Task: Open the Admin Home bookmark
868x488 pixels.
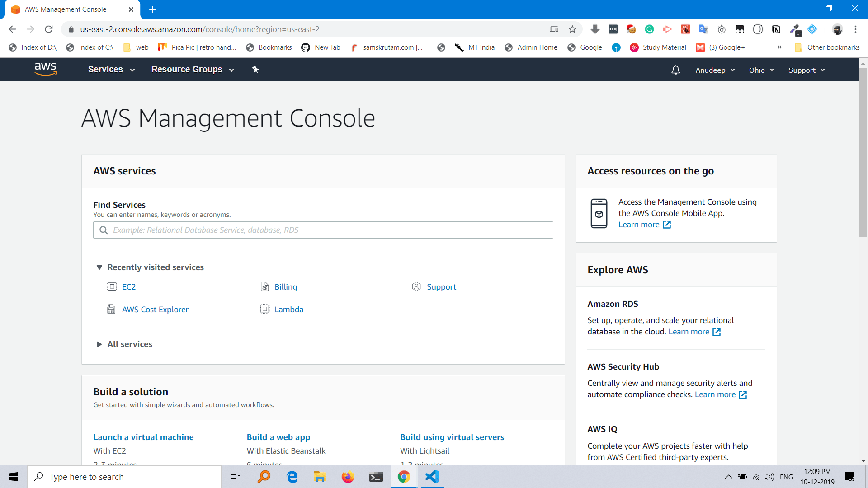Action: [x=531, y=47]
